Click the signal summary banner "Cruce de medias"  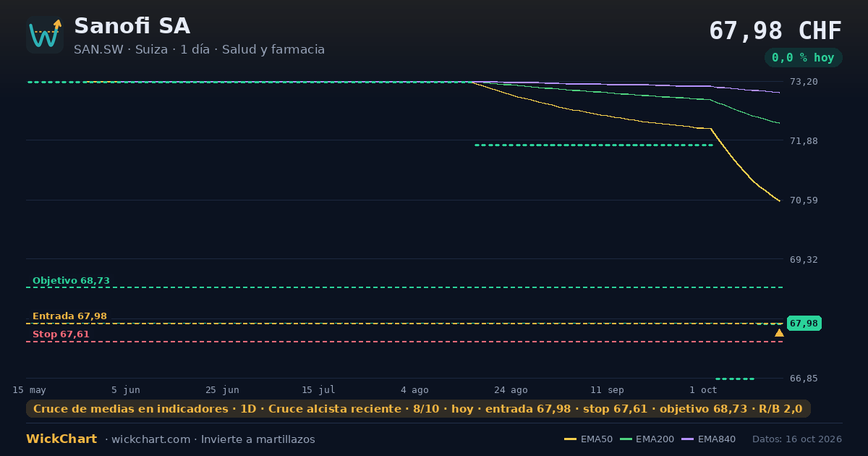click(x=418, y=409)
